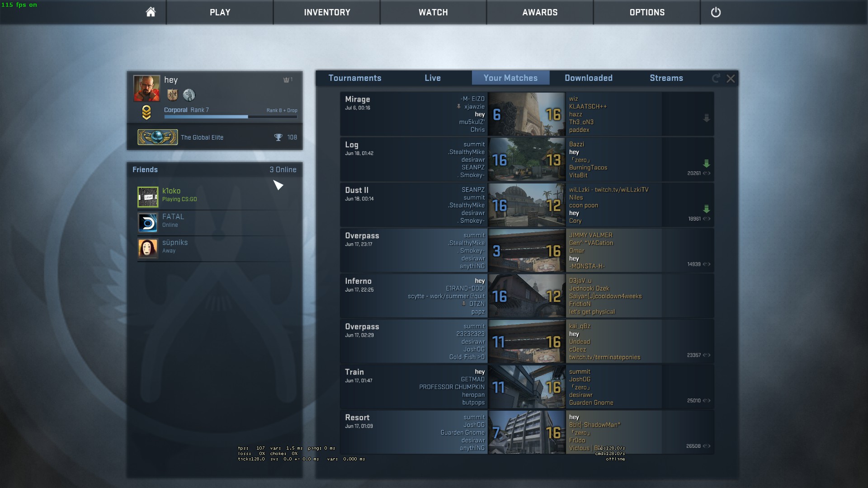868x488 pixels.
Task: Click the Jun 17 02:29 Overpass eye icon
Action: 707,355
